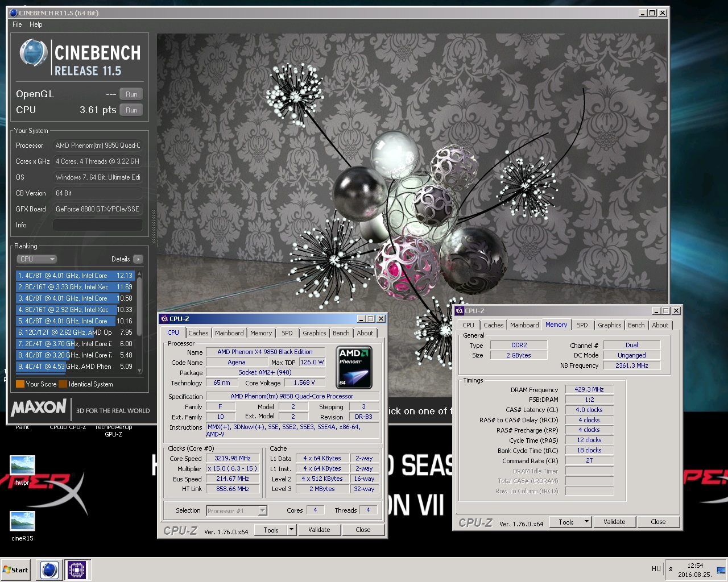
Task: Open Memory tab in left CPU-Z window
Action: coord(261,333)
